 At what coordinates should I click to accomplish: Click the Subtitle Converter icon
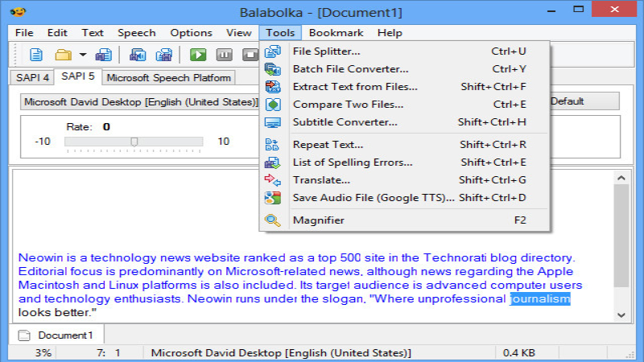coord(273,122)
